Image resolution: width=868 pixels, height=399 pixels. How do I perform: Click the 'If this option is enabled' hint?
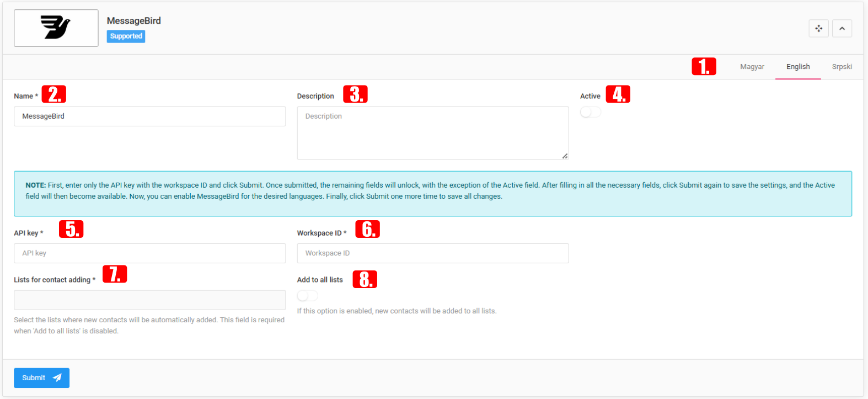click(397, 311)
